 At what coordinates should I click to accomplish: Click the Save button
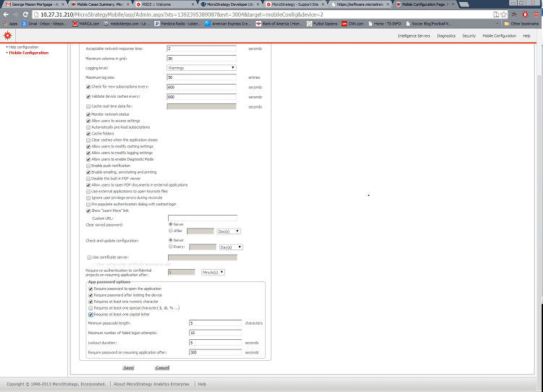[128, 367]
